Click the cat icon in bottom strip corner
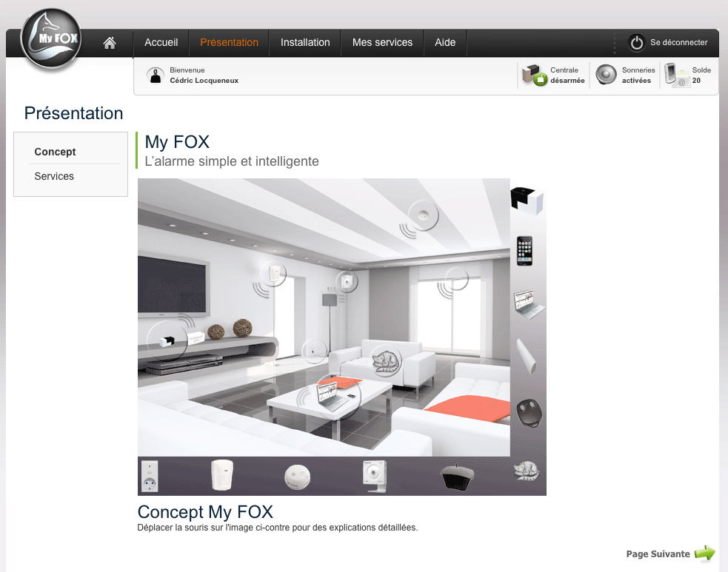728x572 pixels. point(527,471)
